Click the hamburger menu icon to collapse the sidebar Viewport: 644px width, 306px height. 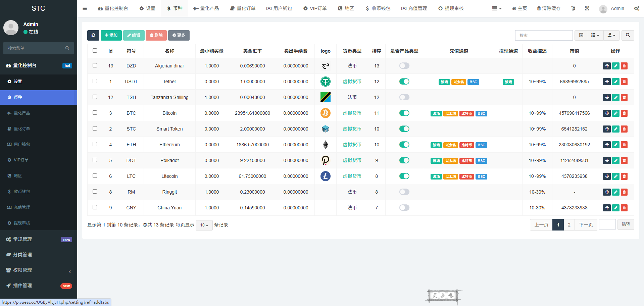coord(85,8)
